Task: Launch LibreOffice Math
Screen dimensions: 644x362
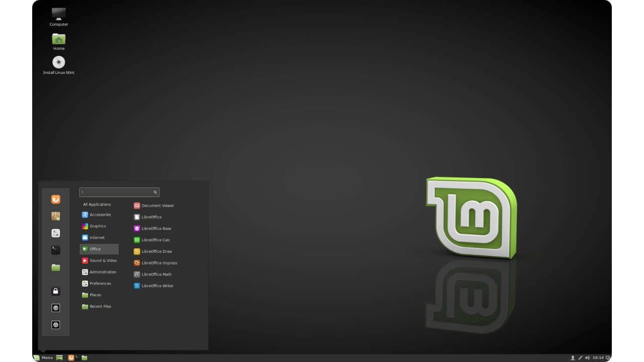Action: pyautogui.click(x=152, y=275)
